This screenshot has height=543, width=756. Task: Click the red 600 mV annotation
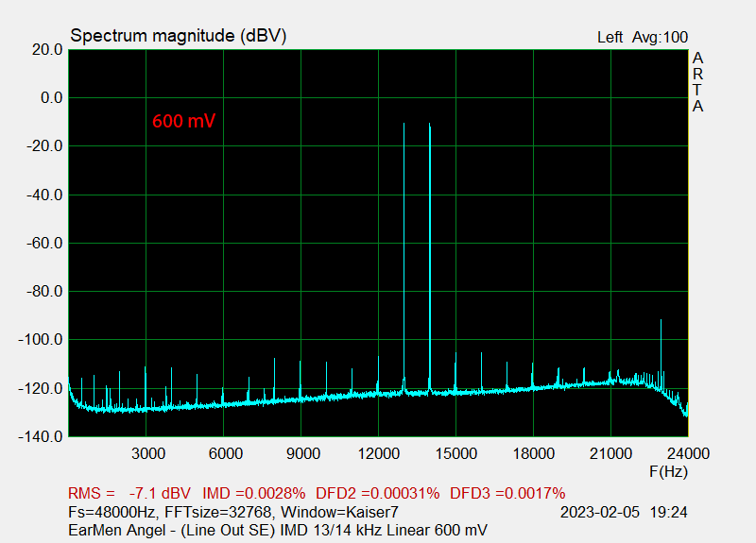point(183,121)
